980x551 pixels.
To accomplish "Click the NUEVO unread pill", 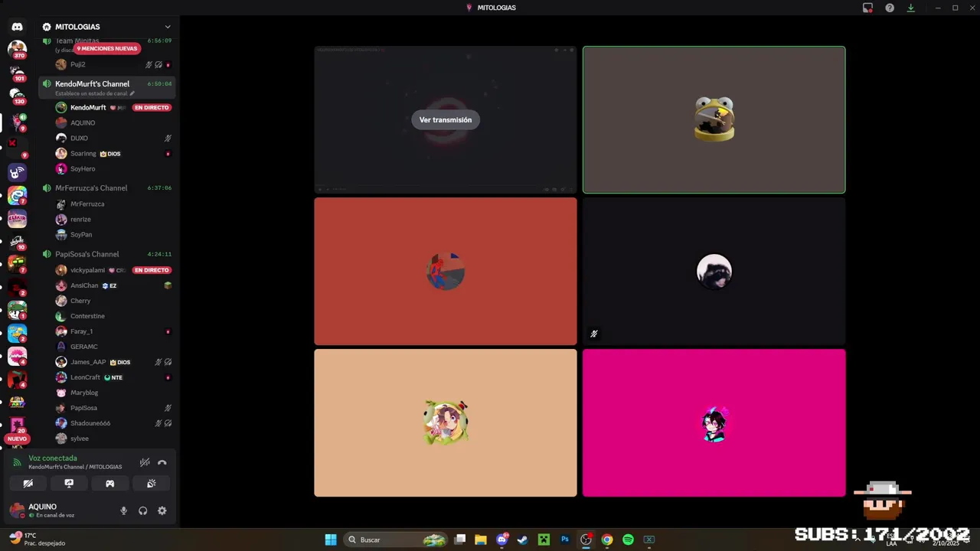I will pos(17,439).
